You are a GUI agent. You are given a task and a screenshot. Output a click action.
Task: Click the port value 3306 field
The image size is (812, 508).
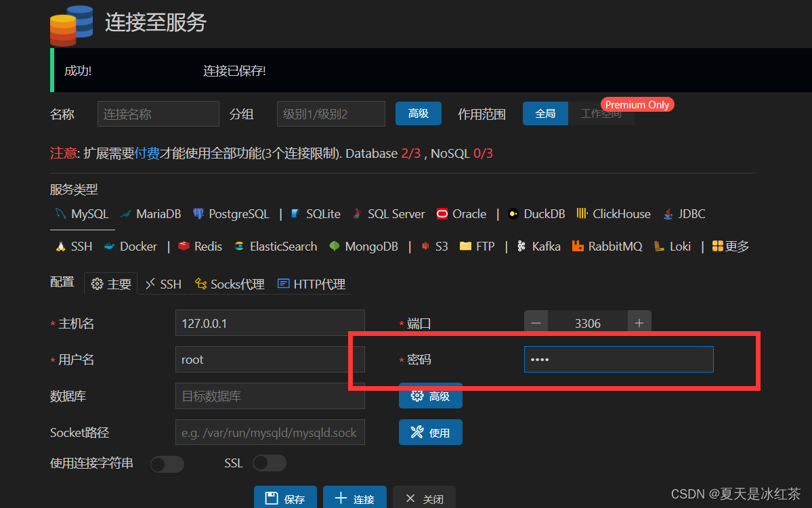588,323
